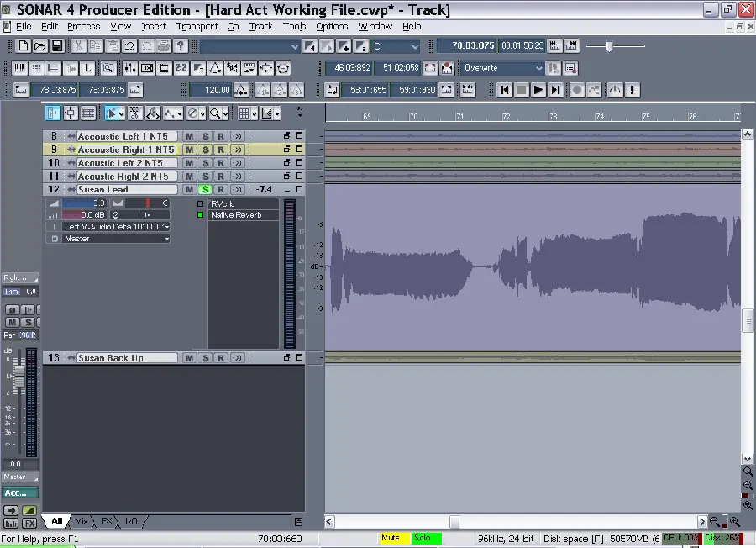Image resolution: width=756 pixels, height=548 pixels.
Task: Click the Reset exclamation mark button
Action: tap(632, 90)
